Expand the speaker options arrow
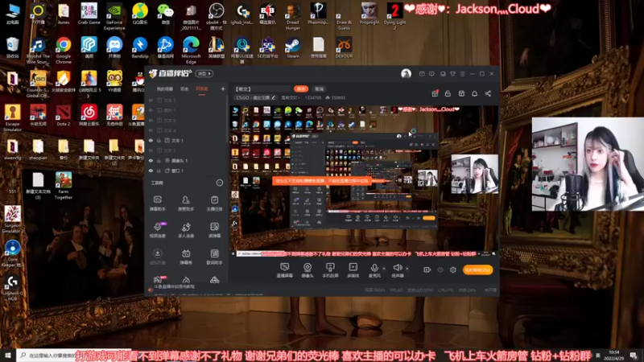 click(x=407, y=269)
